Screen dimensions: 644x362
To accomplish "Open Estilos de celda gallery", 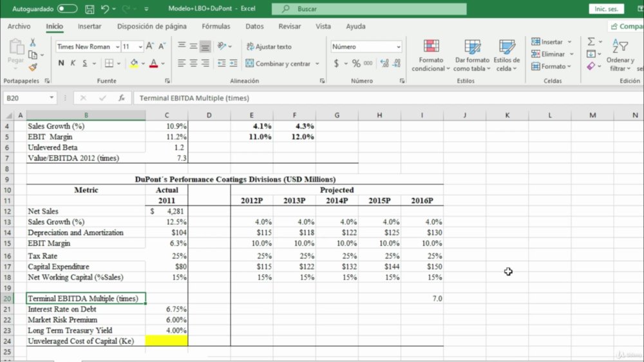I will pyautogui.click(x=507, y=55).
